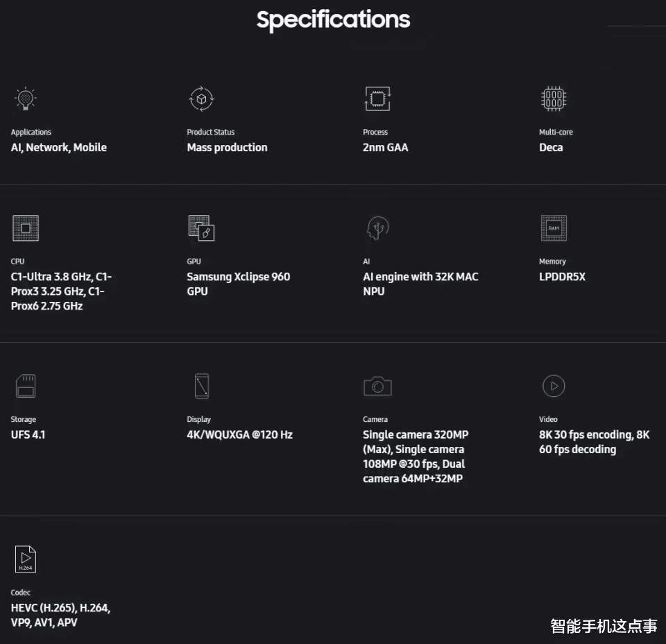The width and height of the screenshot is (666, 644).
Task: Click the Storage SD card icon
Action: (x=26, y=386)
